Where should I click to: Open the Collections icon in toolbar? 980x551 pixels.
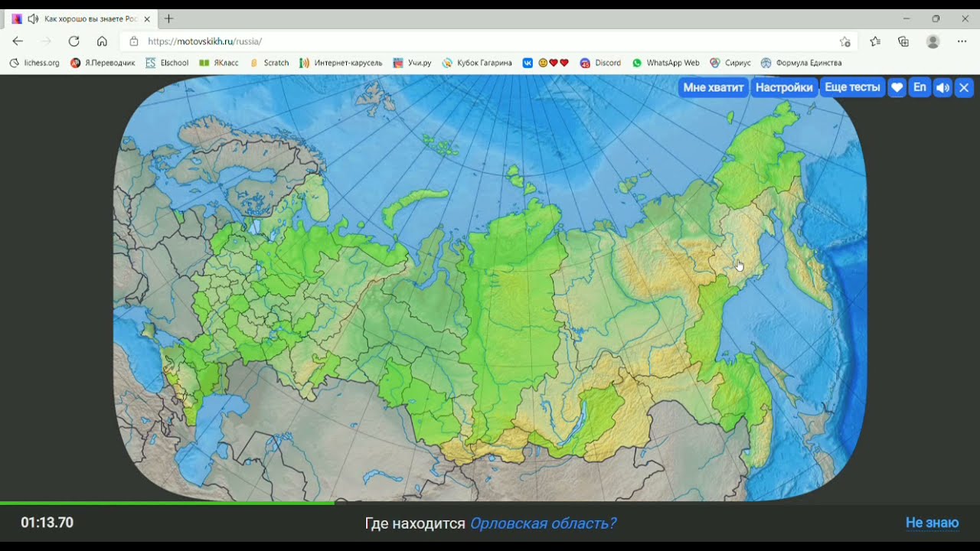[x=903, y=41]
